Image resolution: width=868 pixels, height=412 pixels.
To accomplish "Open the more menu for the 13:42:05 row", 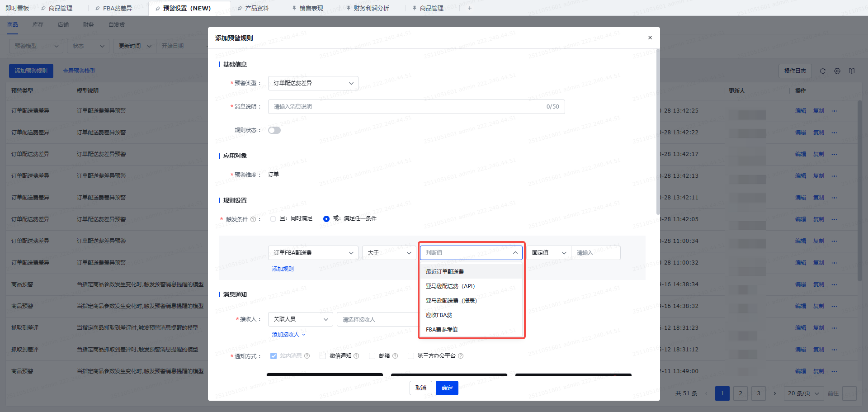I will tap(835, 219).
